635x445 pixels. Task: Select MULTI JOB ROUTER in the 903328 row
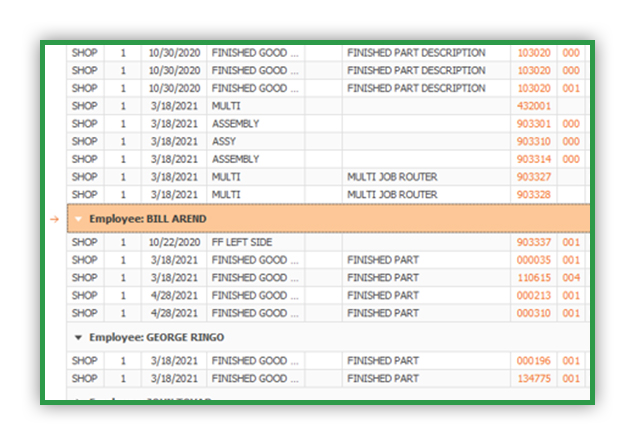coord(426,195)
